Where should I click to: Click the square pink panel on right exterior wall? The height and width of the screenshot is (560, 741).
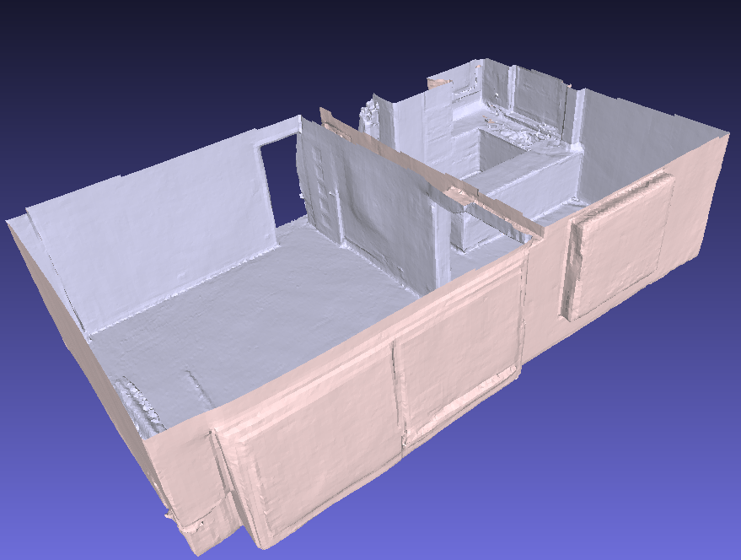pyautogui.click(x=620, y=245)
